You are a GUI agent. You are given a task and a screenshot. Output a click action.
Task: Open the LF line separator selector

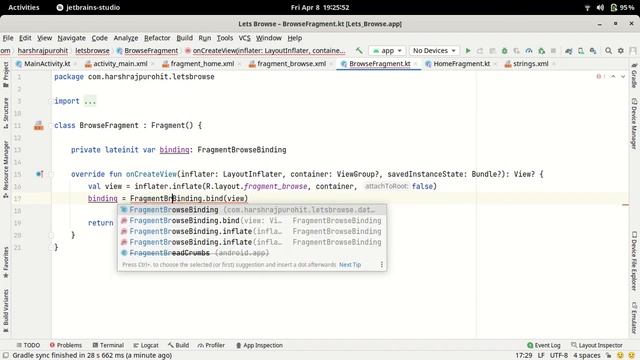(541, 356)
